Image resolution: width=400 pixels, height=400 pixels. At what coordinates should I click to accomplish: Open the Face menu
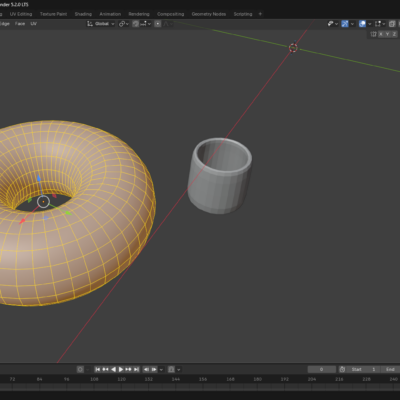click(x=20, y=24)
